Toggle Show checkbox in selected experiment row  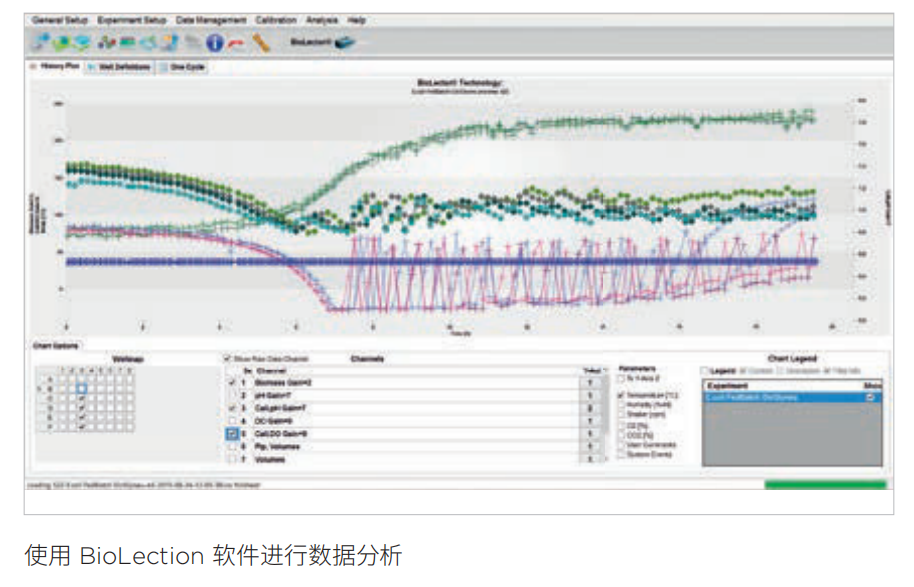870,397
